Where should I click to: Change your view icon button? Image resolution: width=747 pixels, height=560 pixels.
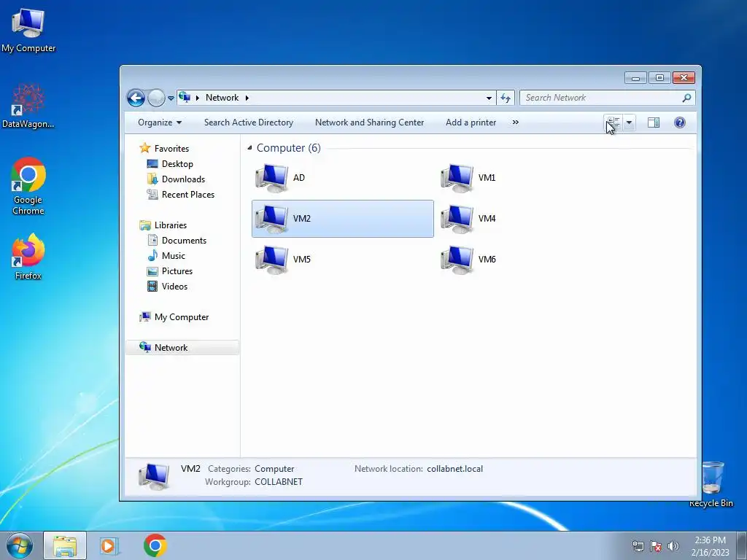tap(614, 122)
